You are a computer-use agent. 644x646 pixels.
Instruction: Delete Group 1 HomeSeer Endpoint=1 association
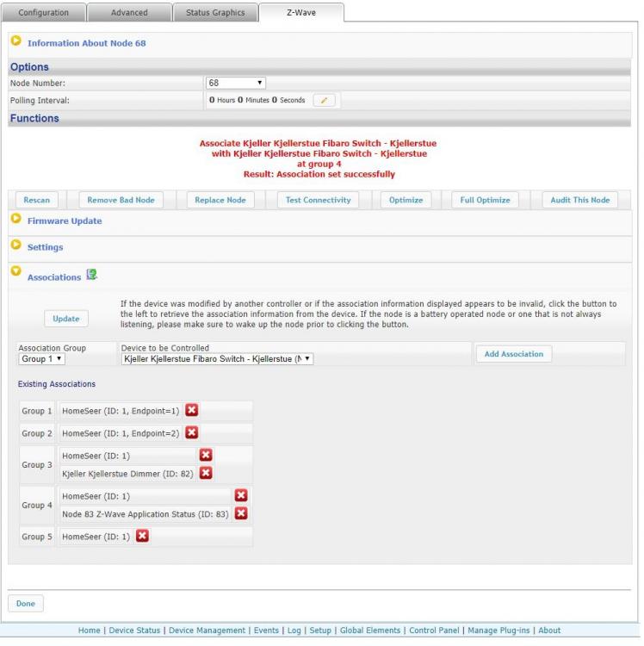(x=193, y=411)
